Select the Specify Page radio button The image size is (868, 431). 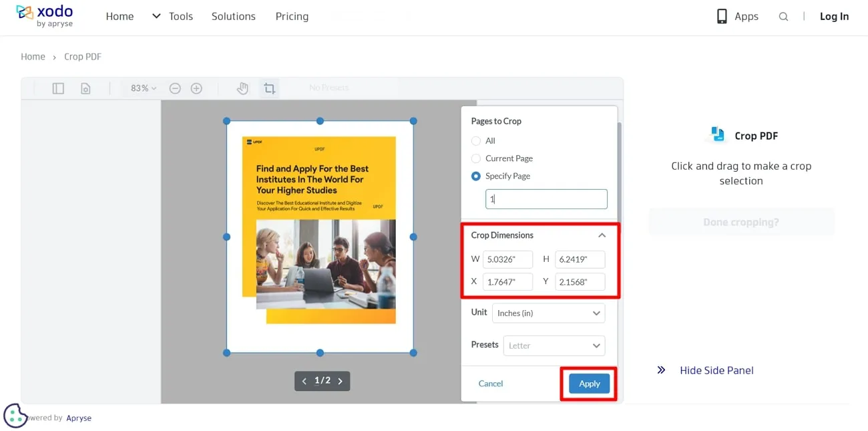(475, 176)
